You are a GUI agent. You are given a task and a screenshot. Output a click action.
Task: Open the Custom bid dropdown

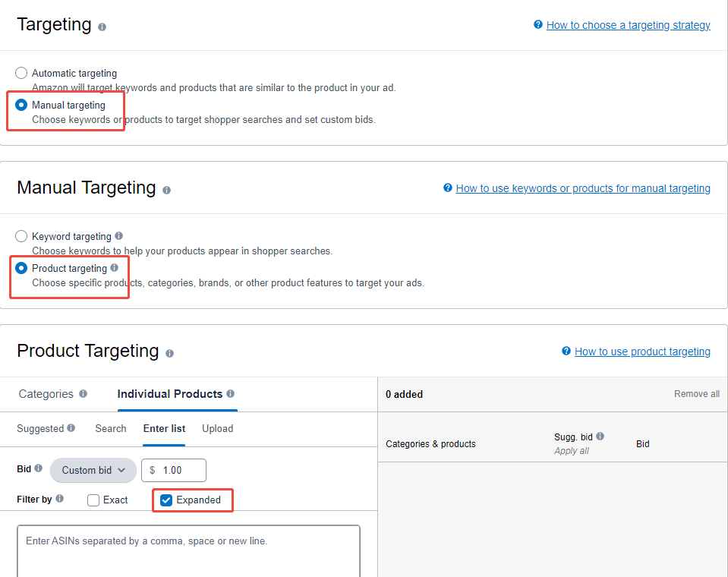click(x=93, y=470)
